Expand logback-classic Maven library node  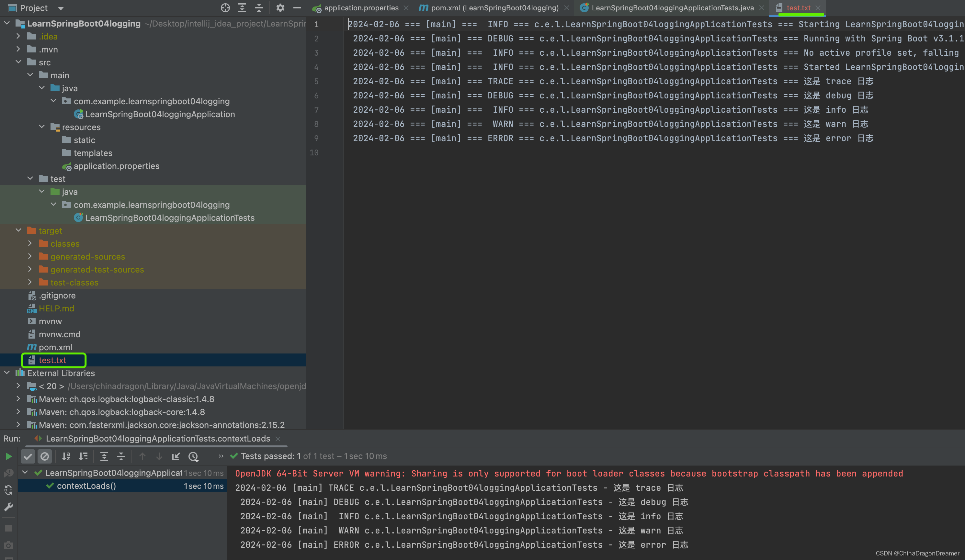click(x=18, y=399)
